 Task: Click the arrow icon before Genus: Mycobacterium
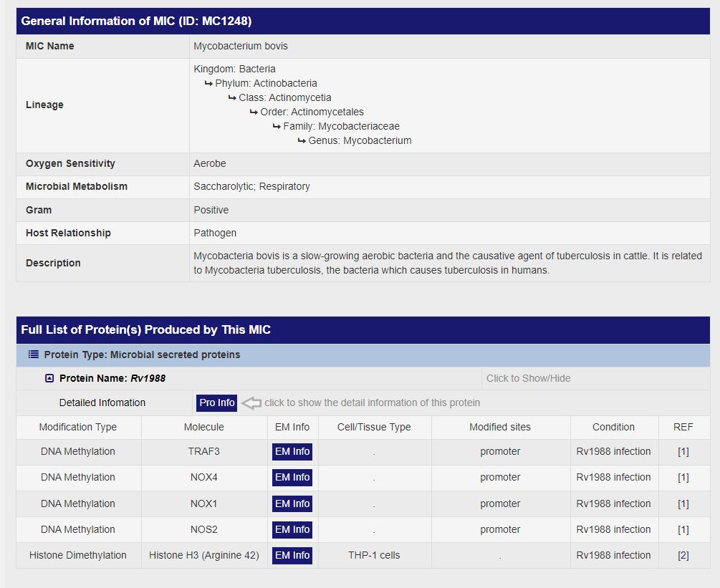(302, 140)
